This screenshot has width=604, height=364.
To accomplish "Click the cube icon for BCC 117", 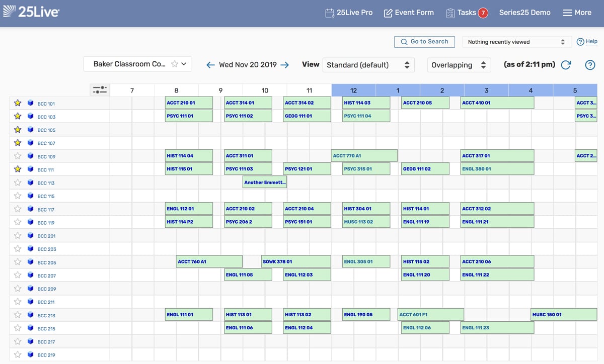I will click(x=30, y=209).
